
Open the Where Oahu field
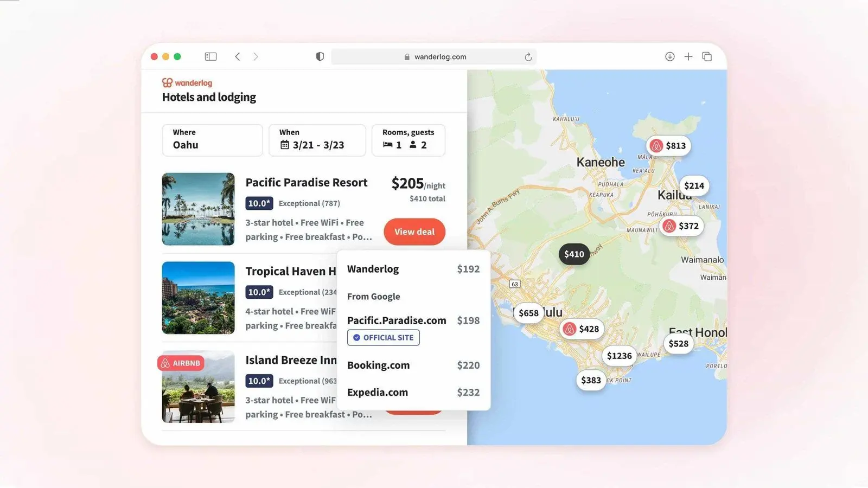212,140
